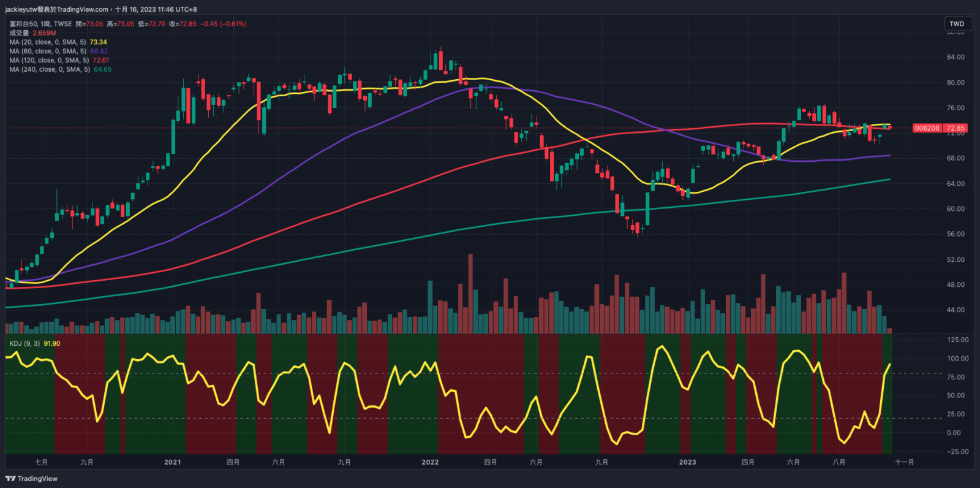Screen dimensions: 980x488
Task: Click the MA 120 indicator legend
Action: click(x=49, y=60)
